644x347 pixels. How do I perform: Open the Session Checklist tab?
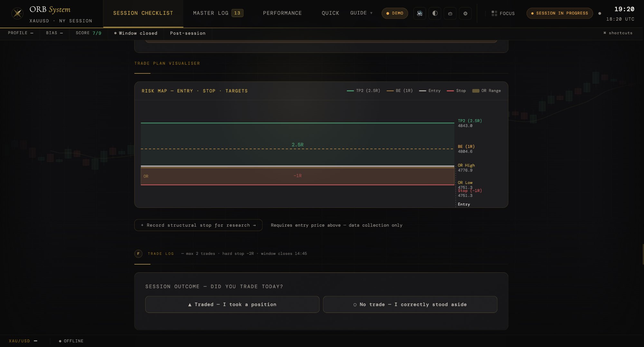tap(143, 13)
